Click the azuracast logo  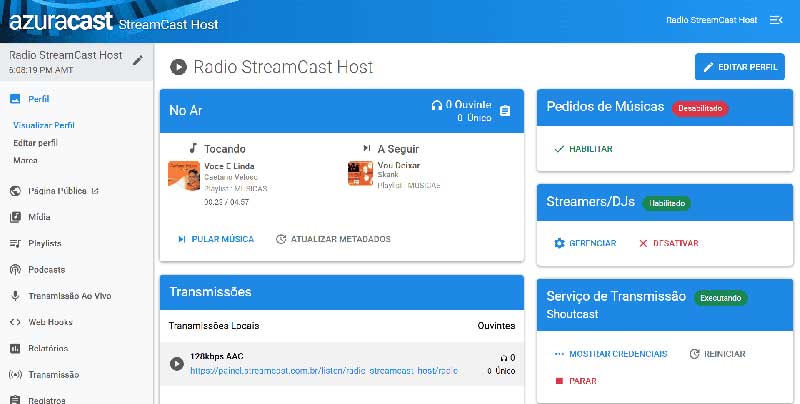tap(61, 21)
